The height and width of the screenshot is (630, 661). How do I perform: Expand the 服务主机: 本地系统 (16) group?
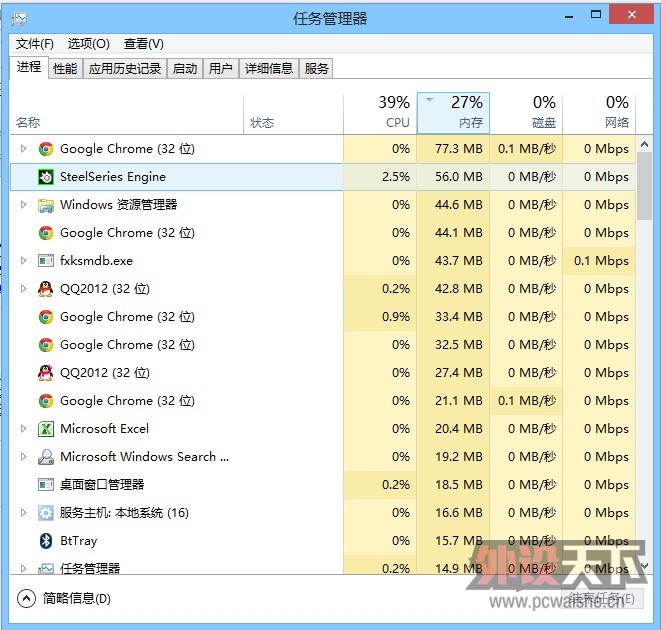click(x=24, y=512)
